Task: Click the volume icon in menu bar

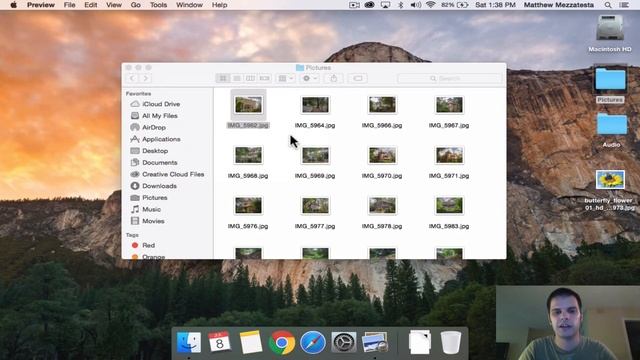Action: point(416,5)
